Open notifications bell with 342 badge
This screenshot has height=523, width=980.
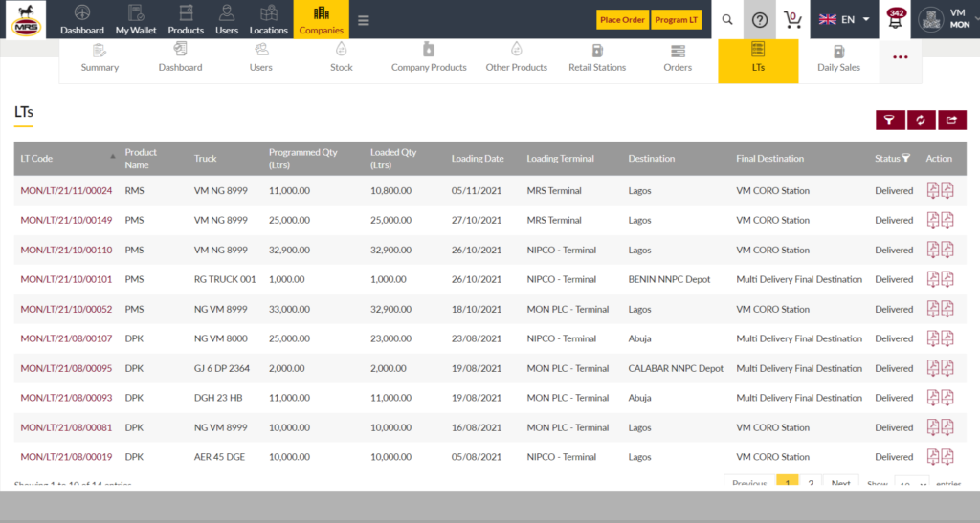895,19
